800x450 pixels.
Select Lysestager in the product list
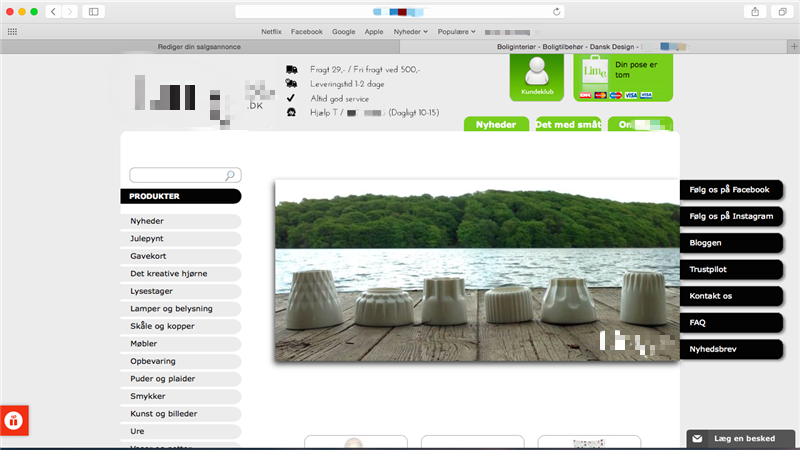(x=180, y=291)
